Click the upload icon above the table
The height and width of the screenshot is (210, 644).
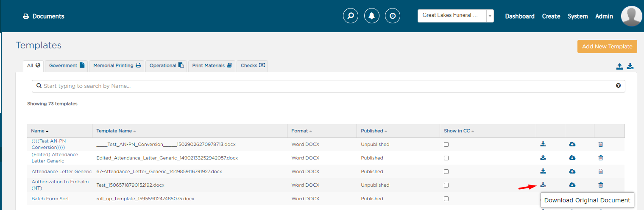[620, 66]
